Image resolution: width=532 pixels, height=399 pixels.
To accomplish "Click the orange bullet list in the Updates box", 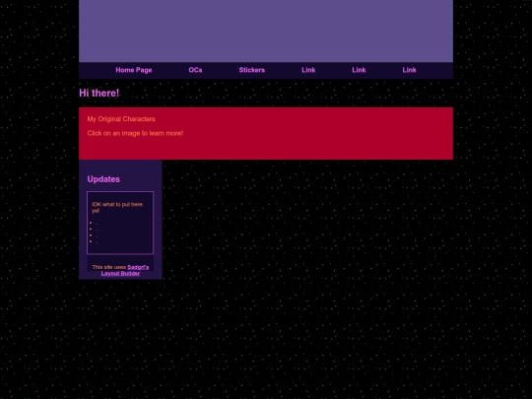I will pos(94,233).
